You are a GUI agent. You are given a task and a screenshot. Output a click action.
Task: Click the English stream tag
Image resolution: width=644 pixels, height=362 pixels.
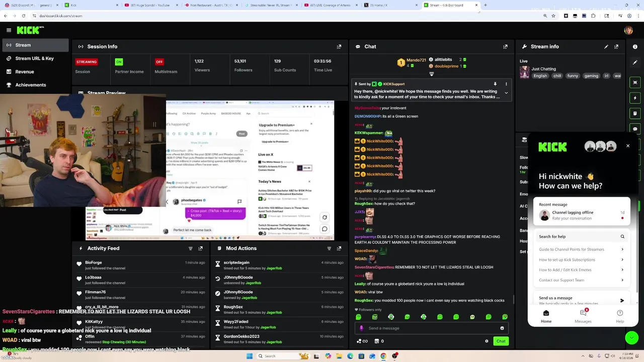click(x=540, y=76)
